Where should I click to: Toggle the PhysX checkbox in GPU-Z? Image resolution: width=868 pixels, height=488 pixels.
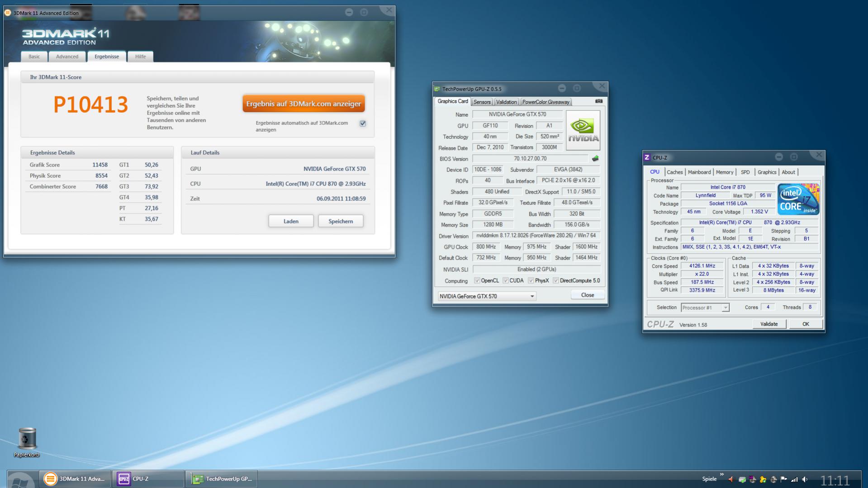(531, 280)
